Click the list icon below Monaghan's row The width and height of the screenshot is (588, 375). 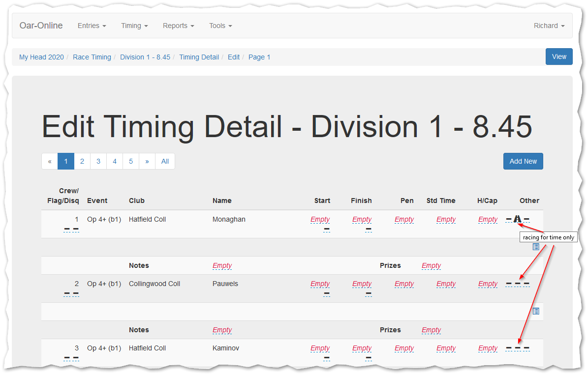(536, 247)
